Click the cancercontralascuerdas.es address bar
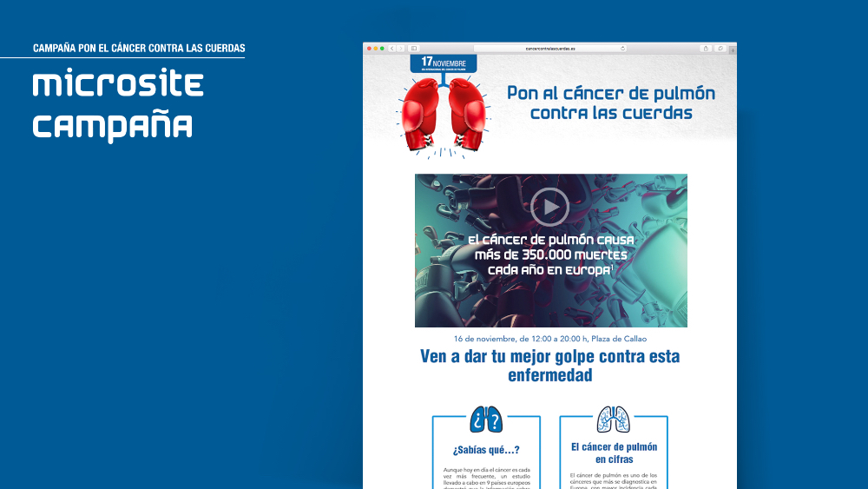This screenshot has width=868, height=489. coord(550,49)
